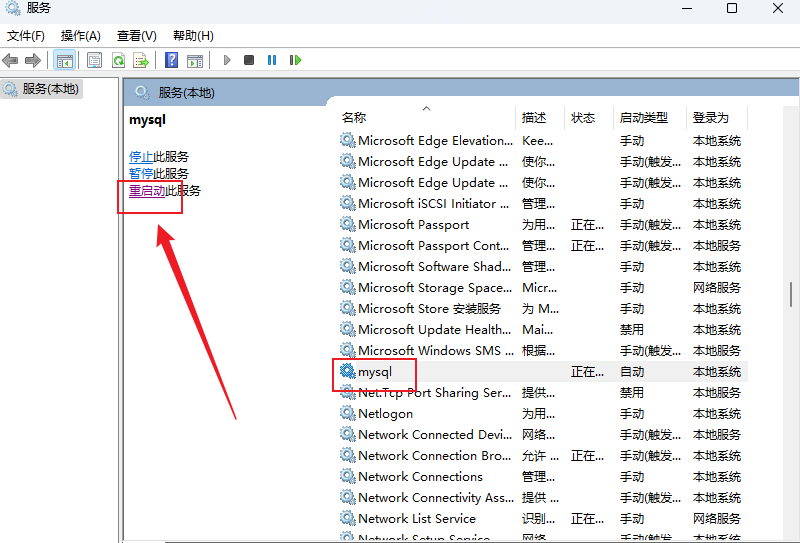The image size is (800, 543).
Task: Click the Pause Service icon
Action: pos(272,60)
